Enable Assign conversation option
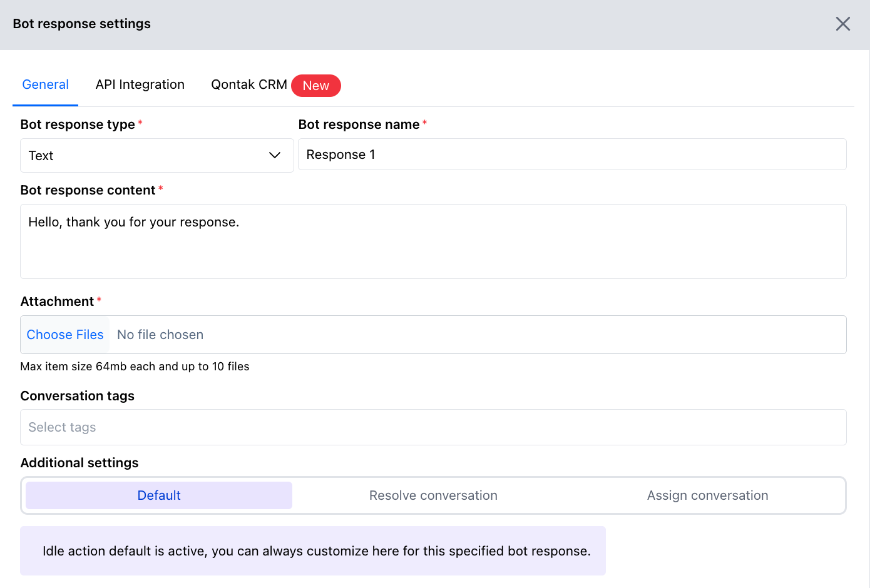 click(x=707, y=495)
